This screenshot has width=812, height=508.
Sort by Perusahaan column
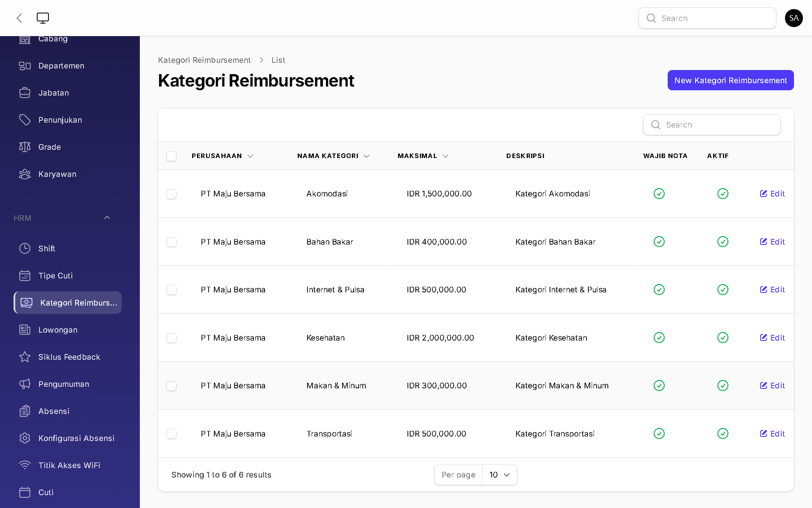(223, 156)
